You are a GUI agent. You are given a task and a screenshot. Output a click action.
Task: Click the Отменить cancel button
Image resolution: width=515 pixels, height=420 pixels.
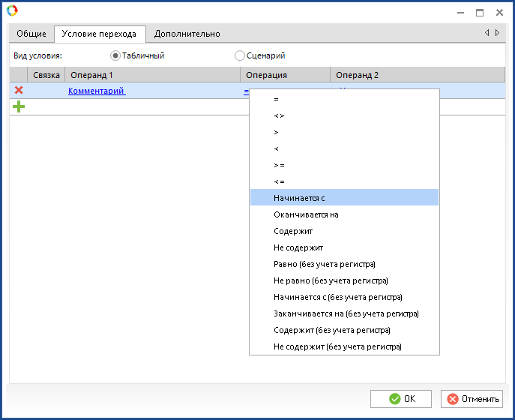472,399
